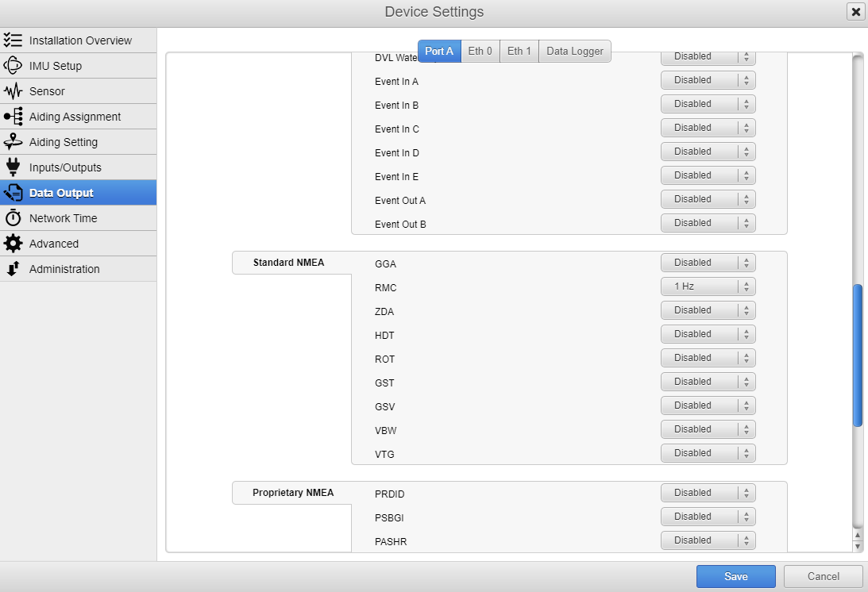Click the Inputs/Outputs plug icon
The height and width of the screenshot is (592, 868).
coord(13,167)
